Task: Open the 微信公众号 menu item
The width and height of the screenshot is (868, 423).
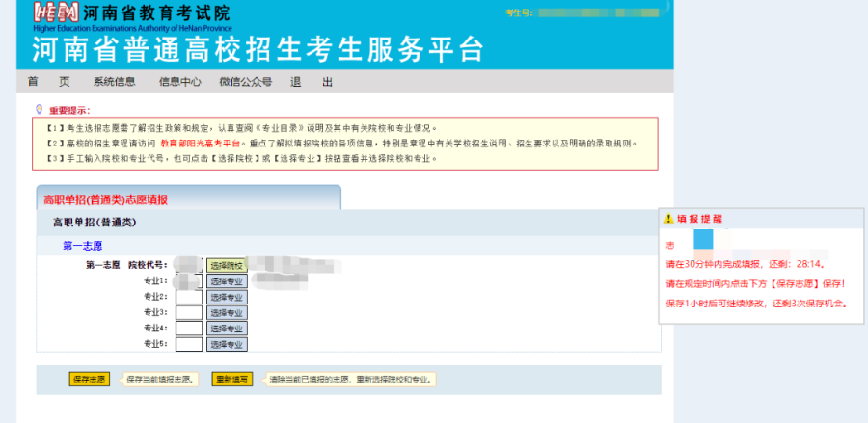Action: [245, 82]
